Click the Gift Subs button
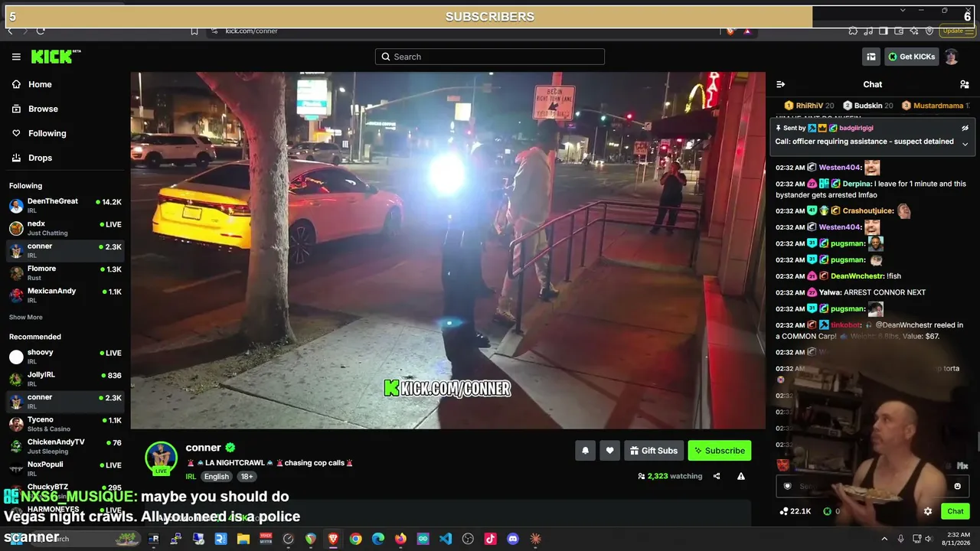Screen dimensions: 980x551 point(653,451)
